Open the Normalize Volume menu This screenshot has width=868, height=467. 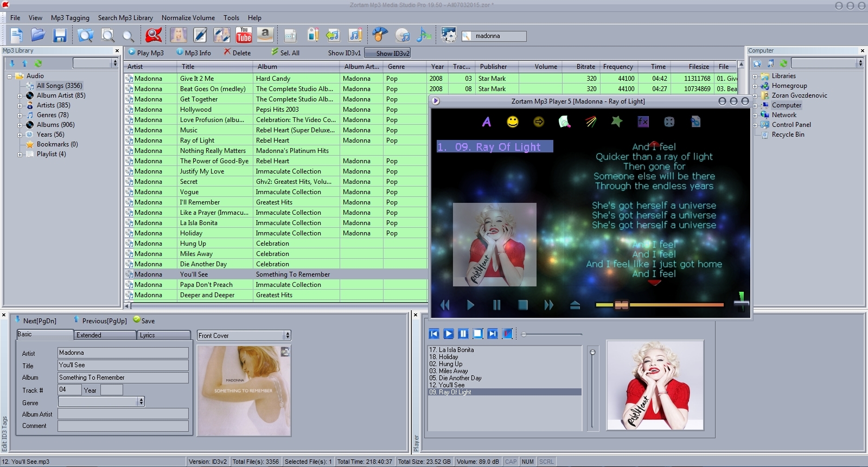click(188, 18)
